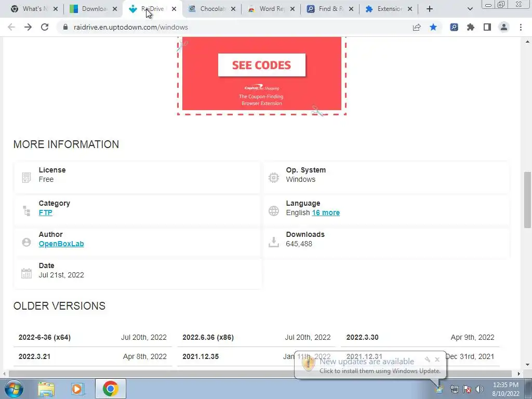Open Chrome three-dot menu
The width and height of the screenshot is (532, 399).
(x=521, y=27)
